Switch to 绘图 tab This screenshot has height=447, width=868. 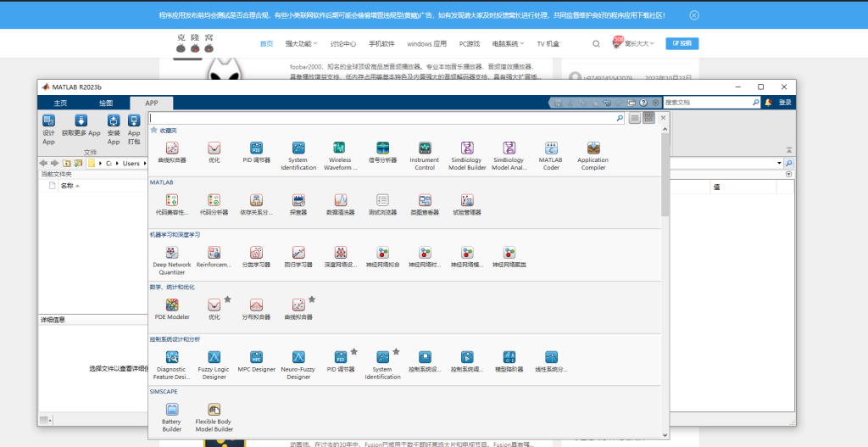pos(106,103)
